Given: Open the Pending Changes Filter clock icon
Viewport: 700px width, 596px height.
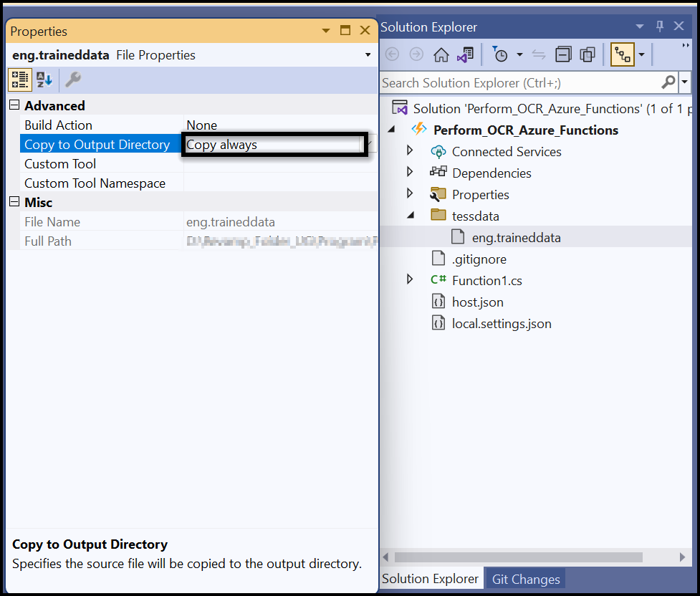Looking at the screenshot, I should [501, 54].
